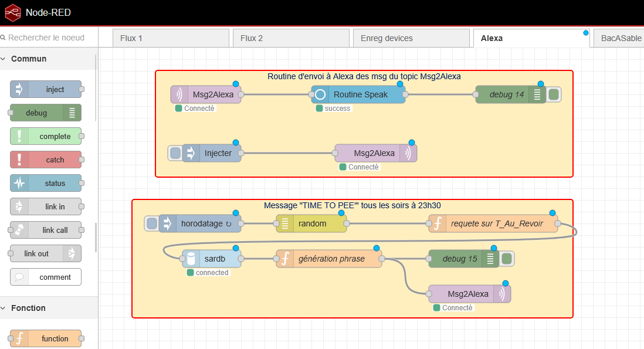Open the Enreg devices tab
Viewport: 644px width, 349px height.
tap(411, 38)
